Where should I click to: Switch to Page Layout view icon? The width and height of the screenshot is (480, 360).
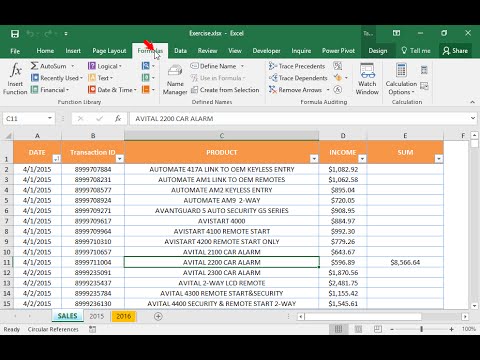coord(358,329)
